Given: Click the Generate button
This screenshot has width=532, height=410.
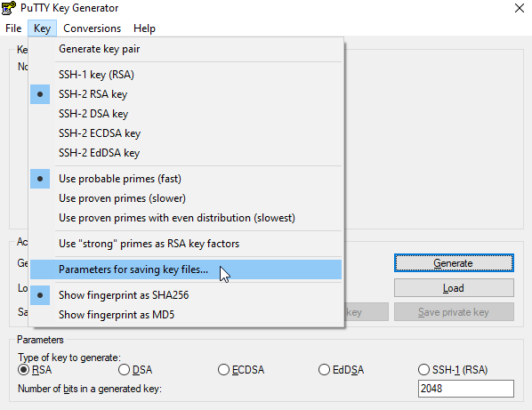Looking at the screenshot, I should [x=454, y=263].
